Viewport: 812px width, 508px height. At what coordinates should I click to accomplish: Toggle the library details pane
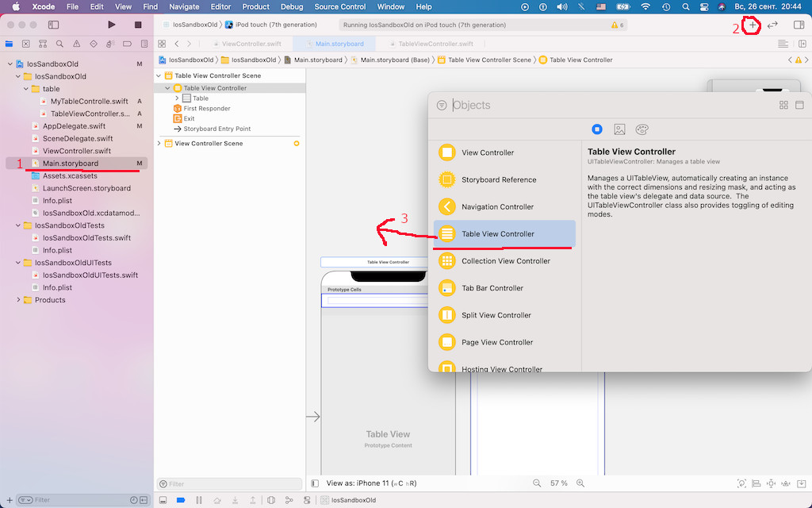point(799,106)
